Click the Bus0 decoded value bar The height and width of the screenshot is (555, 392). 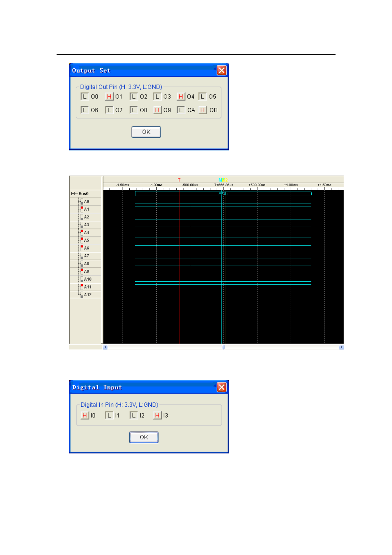pyautogui.click(x=223, y=194)
